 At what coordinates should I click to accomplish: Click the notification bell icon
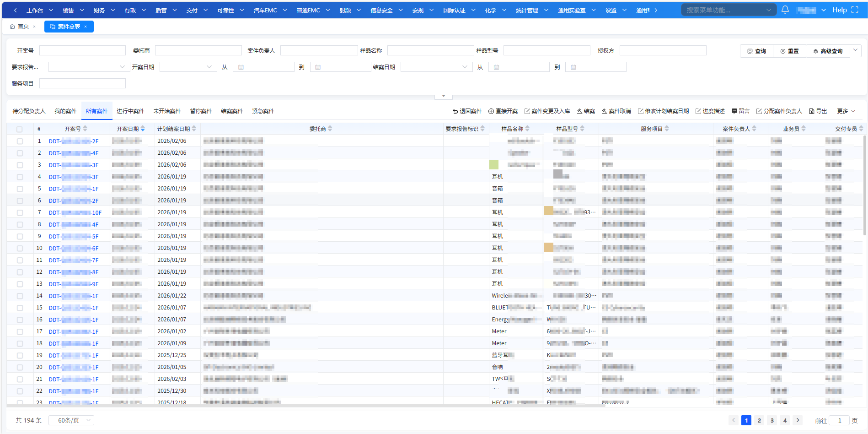(785, 10)
